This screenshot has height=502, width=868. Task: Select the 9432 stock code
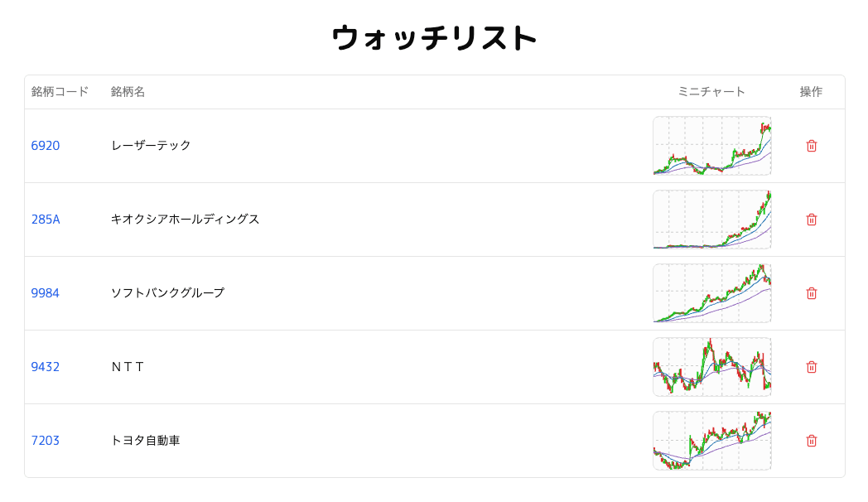(45, 366)
